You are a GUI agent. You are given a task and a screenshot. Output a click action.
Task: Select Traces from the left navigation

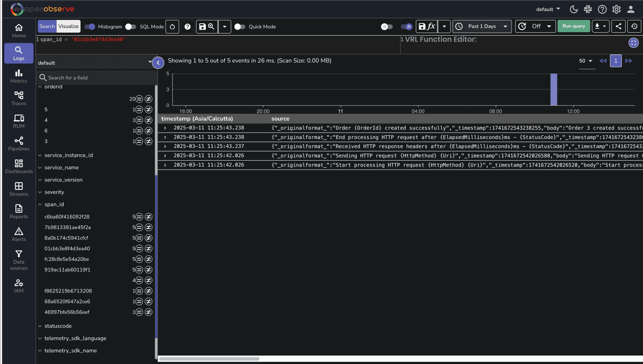pos(18,98)
